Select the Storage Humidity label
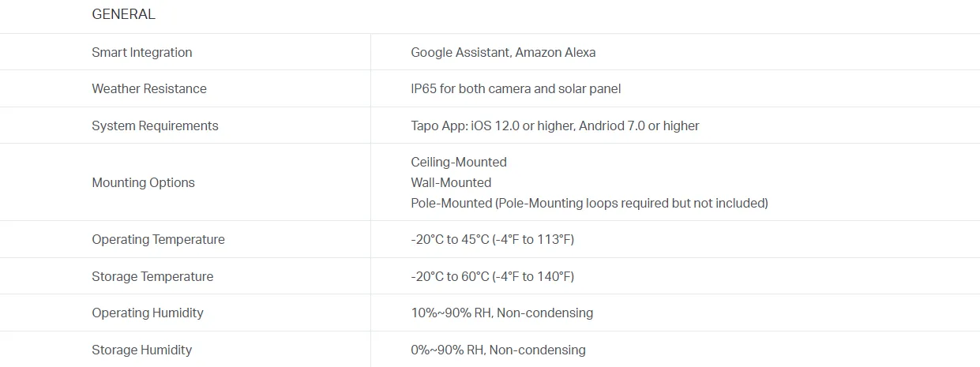Viewport: 980px width, 367px height. [x=142, y=350]
